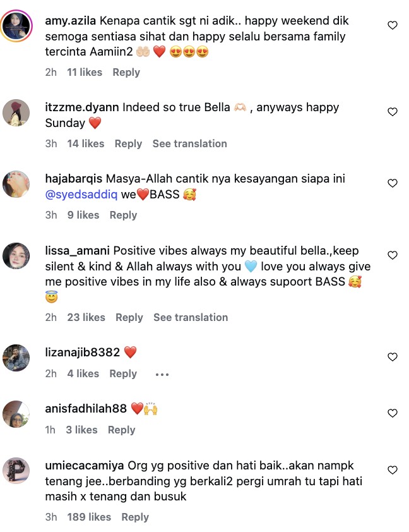
Task: Show the 23 likes on lissa_amani's comment
Action: [86, 317]
